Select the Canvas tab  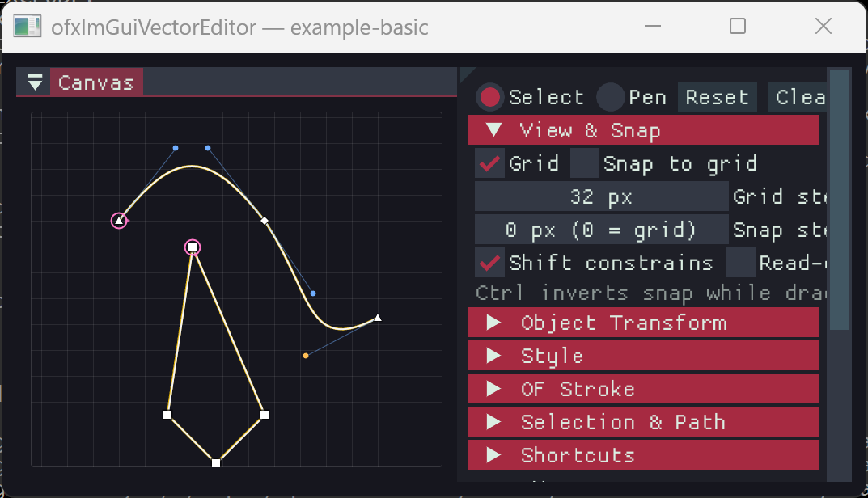pos(96,82)
